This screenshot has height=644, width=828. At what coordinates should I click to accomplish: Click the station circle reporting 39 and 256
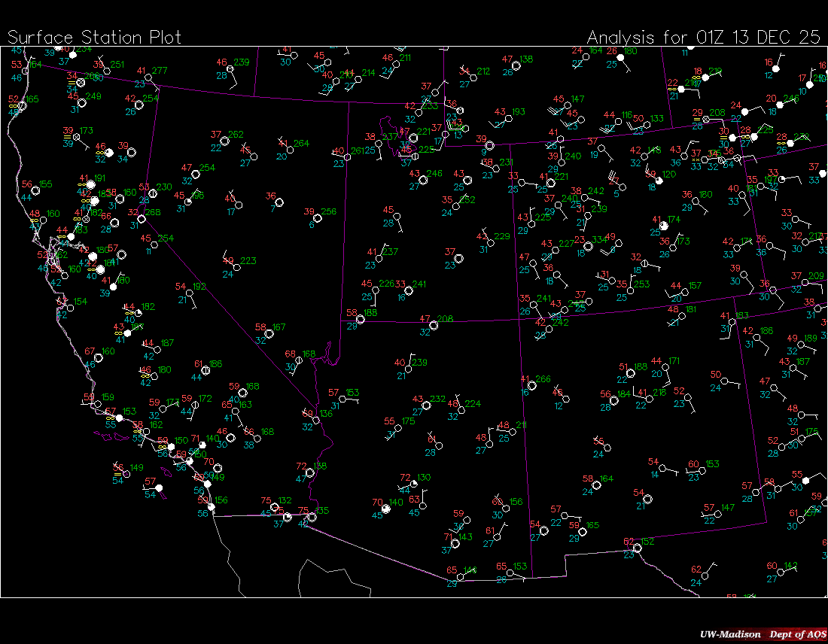[x=318, y=218]
